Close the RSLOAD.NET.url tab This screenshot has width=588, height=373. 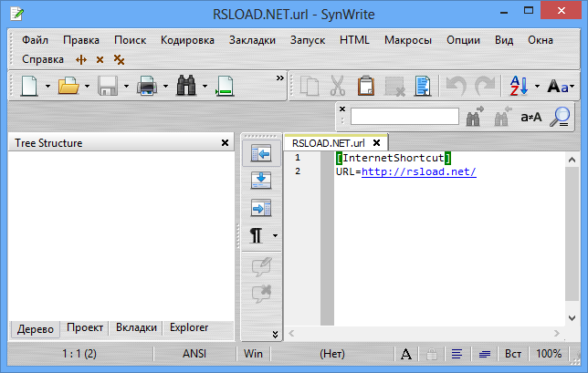point(377,142)
